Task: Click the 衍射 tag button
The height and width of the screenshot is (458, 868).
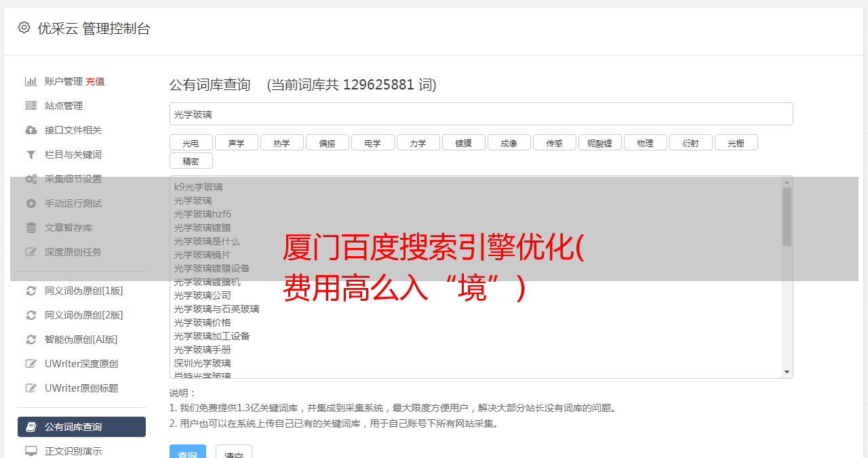Action: pyautogui.click(x=690, y=142)
